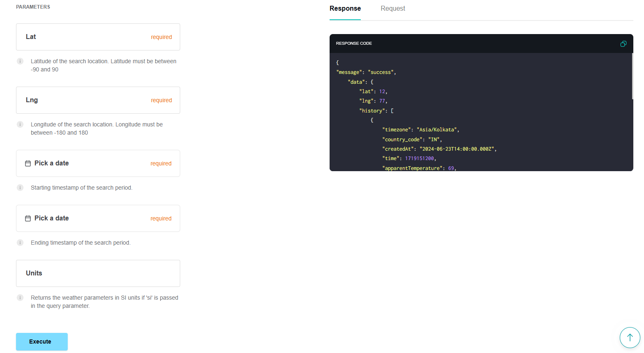Click the Starting timestamp description text

click(82, 188)
